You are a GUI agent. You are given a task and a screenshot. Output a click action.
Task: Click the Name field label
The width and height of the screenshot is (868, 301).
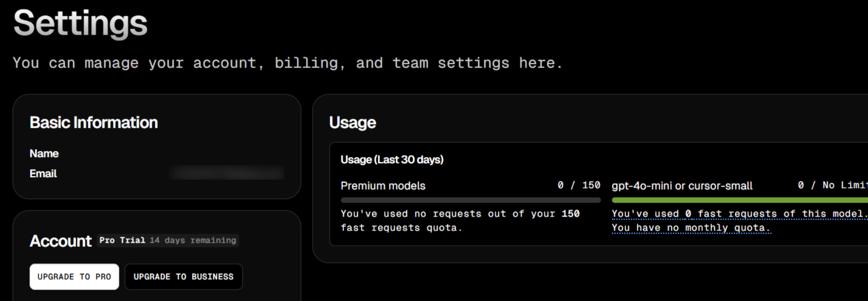(44, 154)
